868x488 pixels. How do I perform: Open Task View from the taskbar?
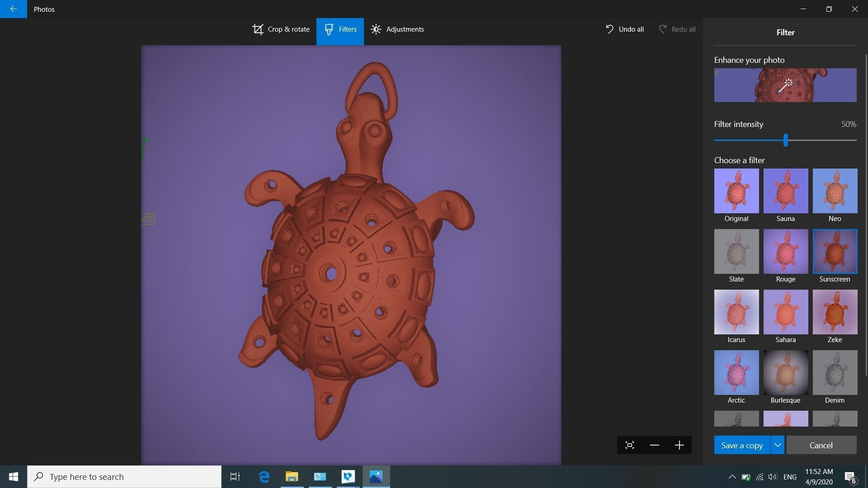(x=235, y=477)
